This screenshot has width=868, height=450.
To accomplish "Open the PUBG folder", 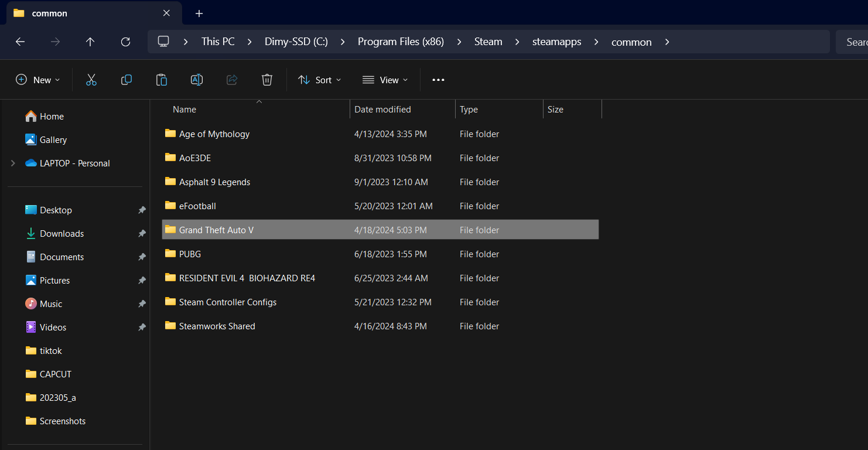I will tap(190, 254).
